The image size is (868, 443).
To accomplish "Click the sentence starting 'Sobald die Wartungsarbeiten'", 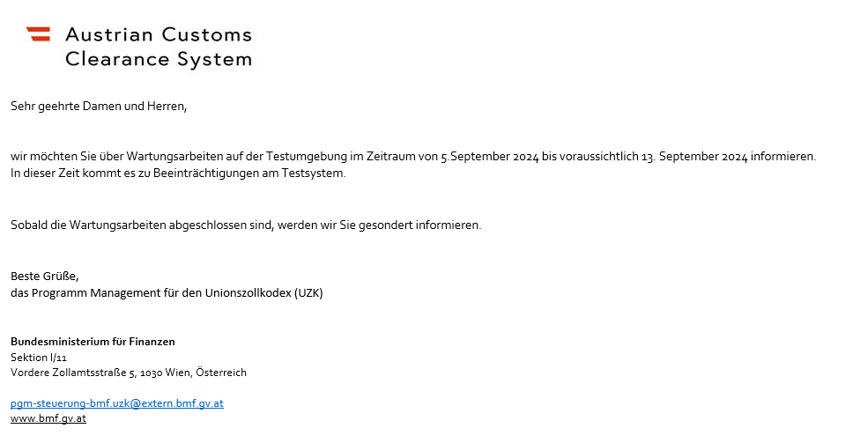I will 246,225.
